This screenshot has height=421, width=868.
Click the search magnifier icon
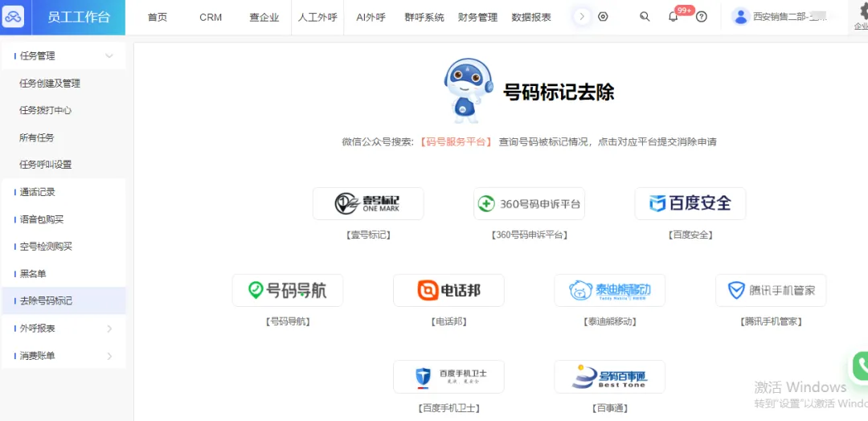point(645,17)
